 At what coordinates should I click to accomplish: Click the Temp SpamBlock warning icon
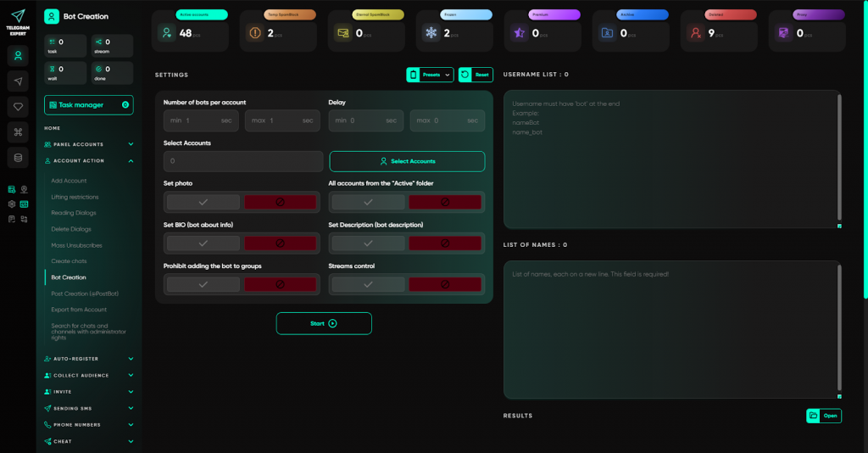tap(254, 33)
